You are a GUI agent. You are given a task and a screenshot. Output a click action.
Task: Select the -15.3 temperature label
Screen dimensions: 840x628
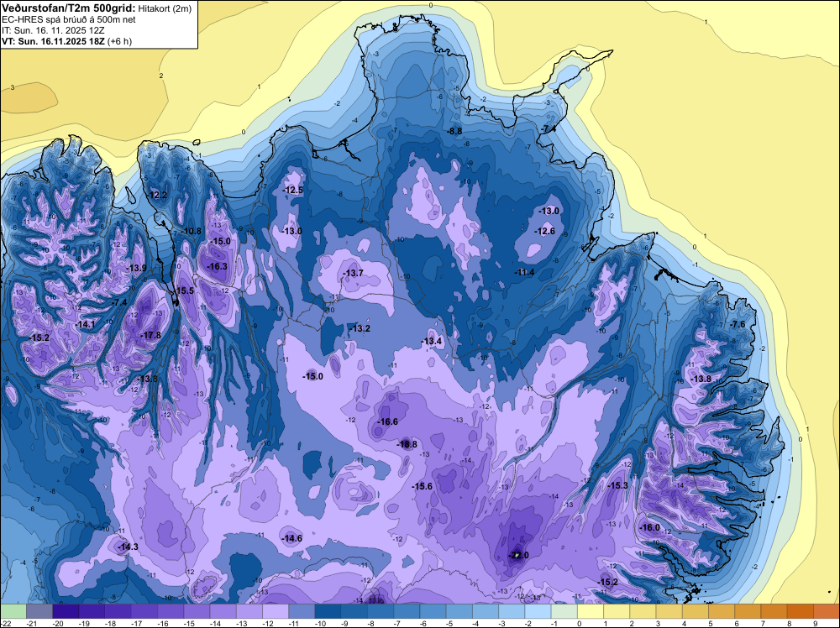(617, 485)
